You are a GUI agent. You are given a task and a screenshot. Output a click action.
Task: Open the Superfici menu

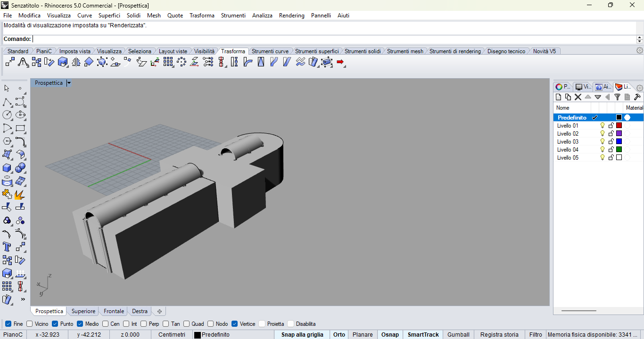(109, 16)
